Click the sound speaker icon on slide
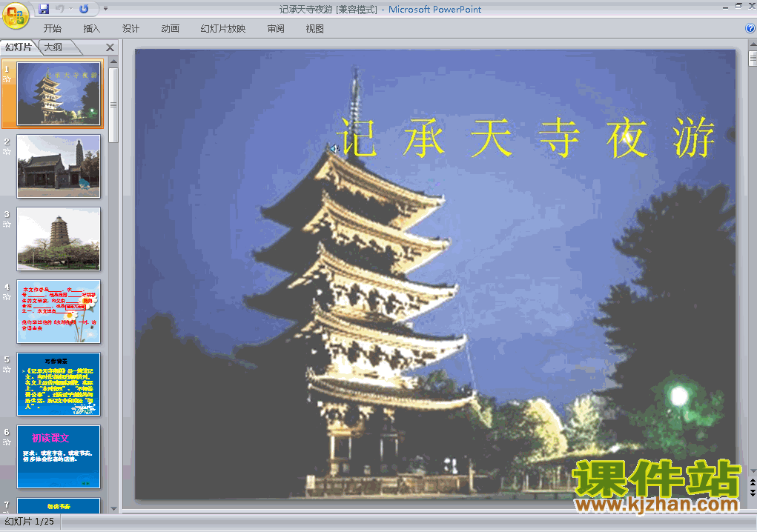This screenshot has height=532, width=757. 334,149
